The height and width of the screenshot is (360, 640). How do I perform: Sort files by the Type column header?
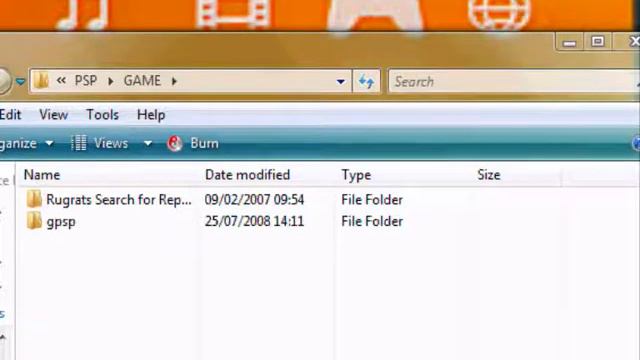356,175
